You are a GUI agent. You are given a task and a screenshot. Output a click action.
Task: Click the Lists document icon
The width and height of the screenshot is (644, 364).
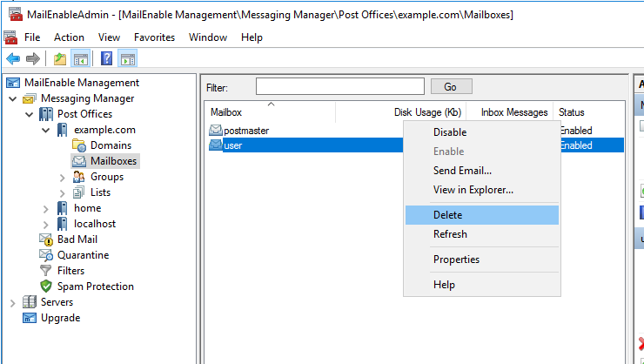pos(78,192)
